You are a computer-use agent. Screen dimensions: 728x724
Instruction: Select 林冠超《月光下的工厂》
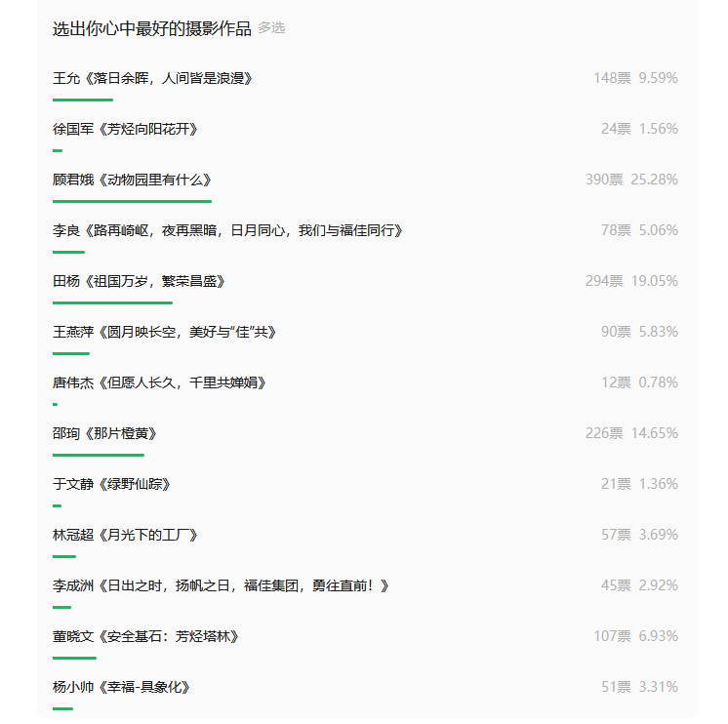pos(125,535)
